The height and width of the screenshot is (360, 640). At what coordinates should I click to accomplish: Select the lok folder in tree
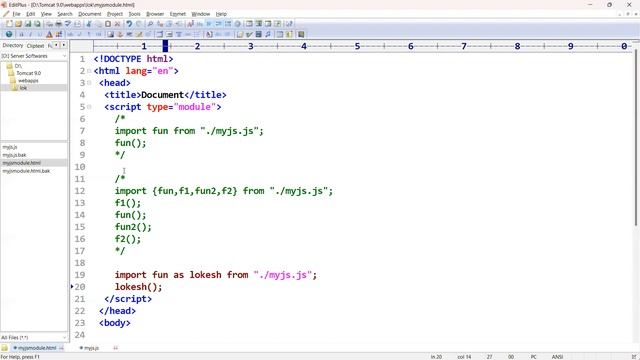(23, 88)
